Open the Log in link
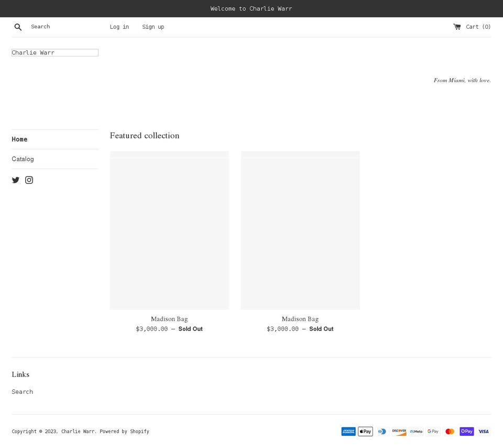Screen dimensions: 503x448 coord(119,27)
